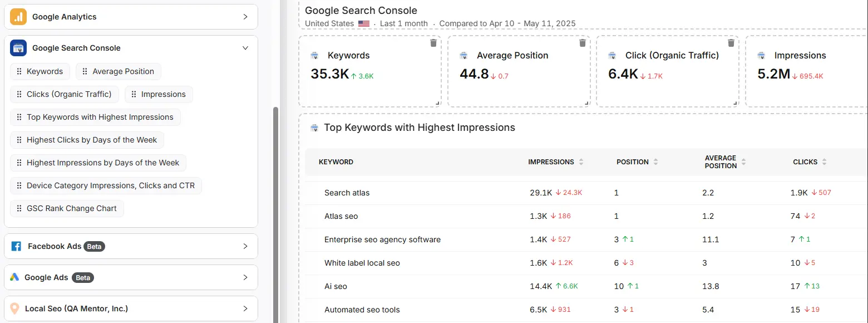Delete the Keywords widget card
This screenshot has width=868, height=323.
click(433, 43)
